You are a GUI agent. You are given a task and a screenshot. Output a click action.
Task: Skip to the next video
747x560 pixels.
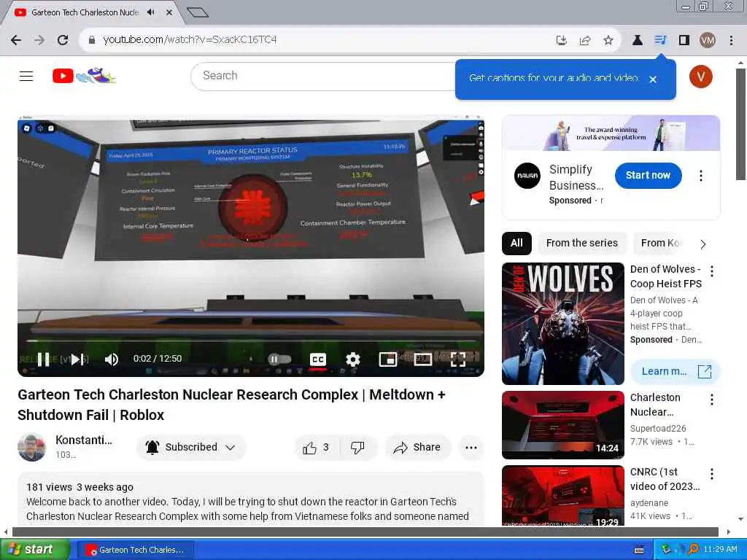tap(77, 359)
